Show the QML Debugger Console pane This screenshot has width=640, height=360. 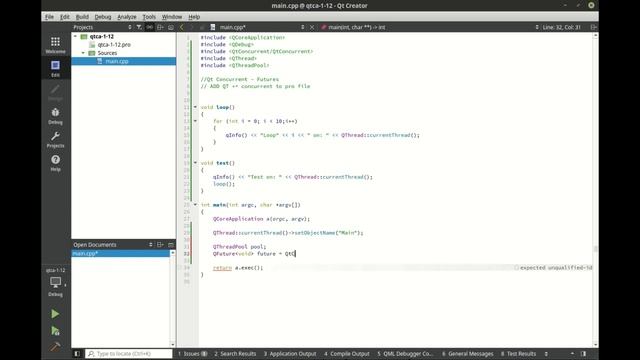click(x=404, y=353)
